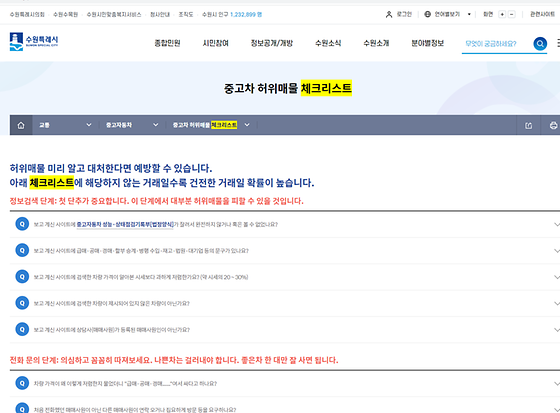Expand the 다른 매매사원이 연락 question chevron
Viewport: 560px width, 413px height.
[556, 409]
